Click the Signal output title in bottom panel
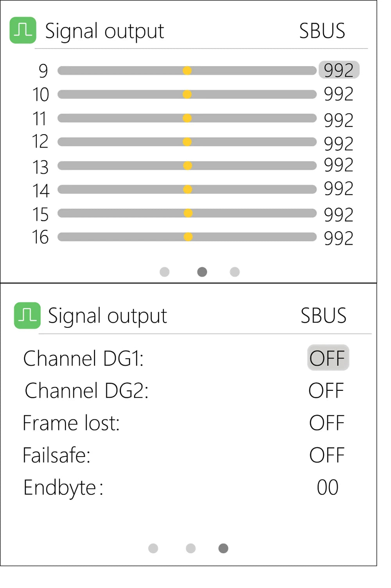 click(108, 316)
